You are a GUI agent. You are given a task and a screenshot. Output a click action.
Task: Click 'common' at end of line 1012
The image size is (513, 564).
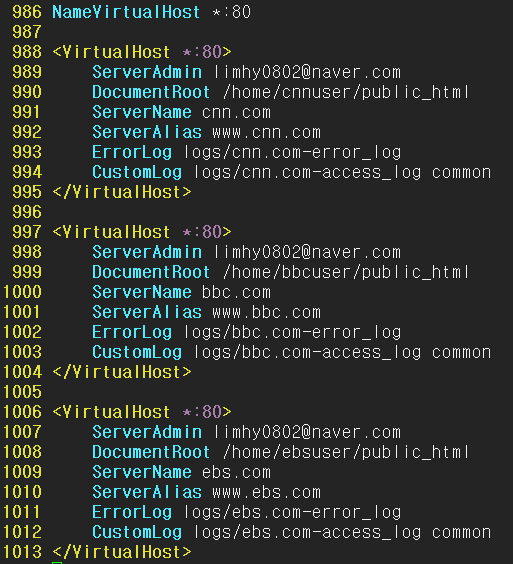[462, 533]
